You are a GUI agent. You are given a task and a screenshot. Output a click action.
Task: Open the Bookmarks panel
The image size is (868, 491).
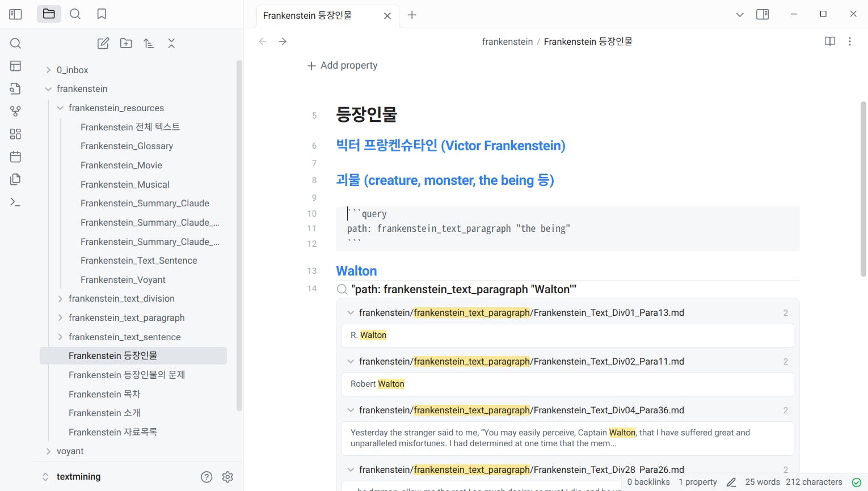[x=102, y=14]
